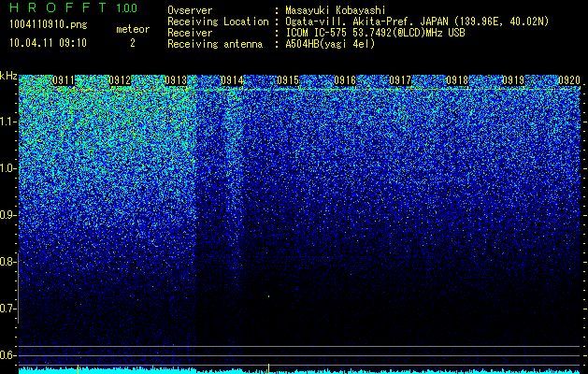588x374 pixels.
Task: Click the yellow meteor tick below 0915
Action: (268, 368)
